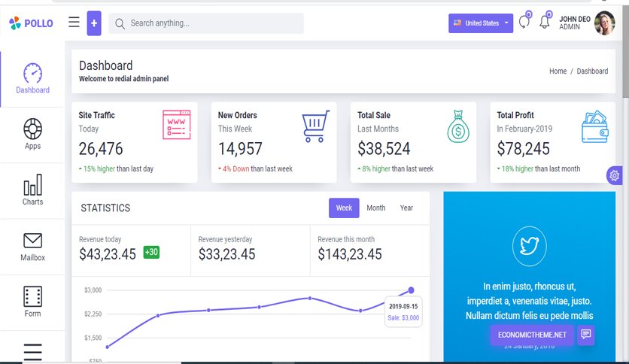Click the +30 green badge
This screenshot has width=629, height=364.
click(x=151, y=252)
